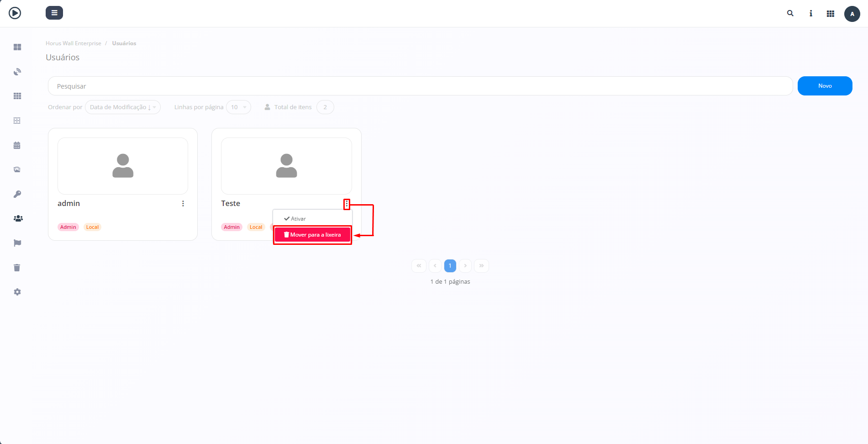
Task: Expand the 'Data de Modificação' sort dropdown
Action: (x=122, y=107)
